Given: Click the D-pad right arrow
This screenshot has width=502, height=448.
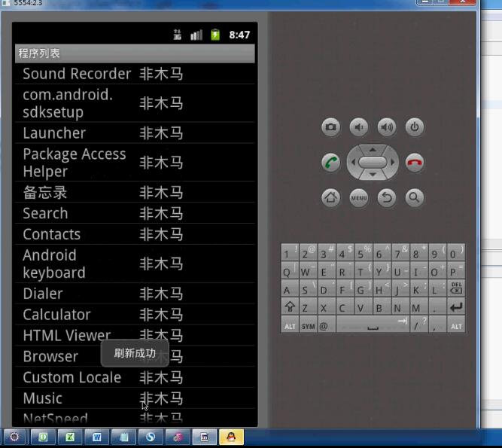Looking at the screenshot, I should point(393,163).
